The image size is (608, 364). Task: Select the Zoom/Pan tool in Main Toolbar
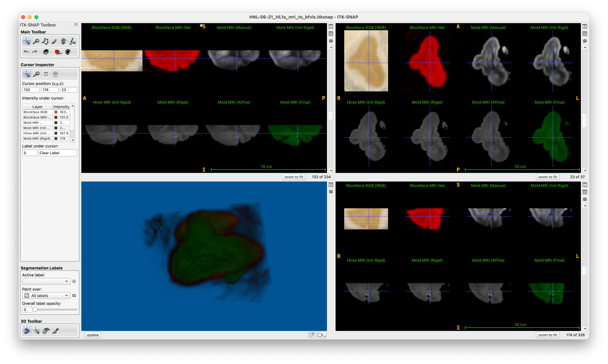36,41
